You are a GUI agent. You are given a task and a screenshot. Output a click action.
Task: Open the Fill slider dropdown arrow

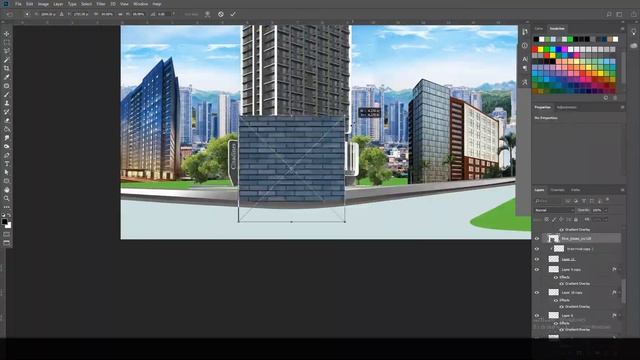(606, 220)
